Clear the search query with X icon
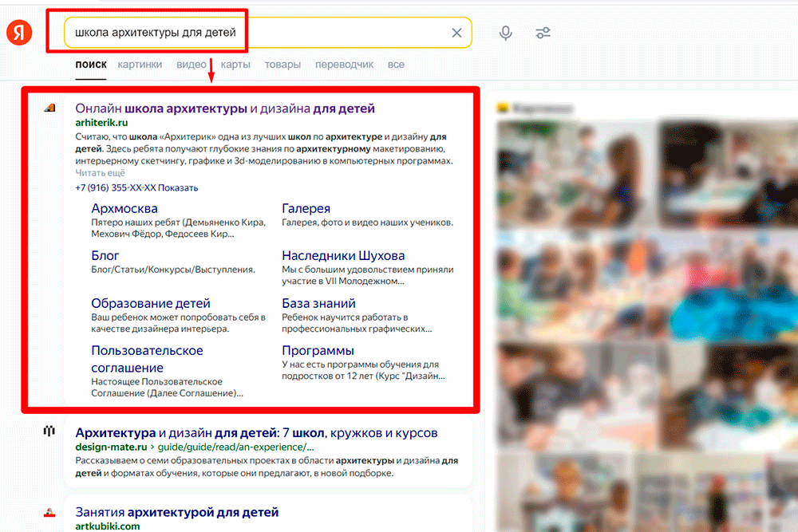 (x=456, y=33)
